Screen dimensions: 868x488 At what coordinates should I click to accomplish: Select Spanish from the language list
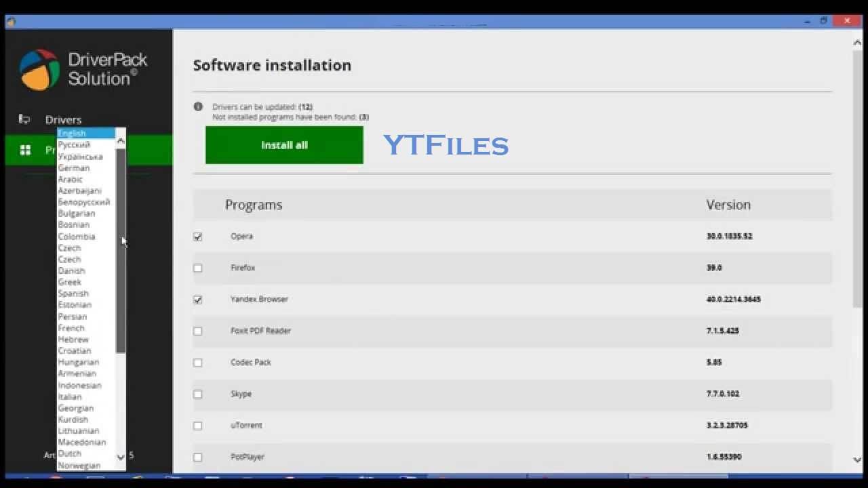click(x=86, y=293)
